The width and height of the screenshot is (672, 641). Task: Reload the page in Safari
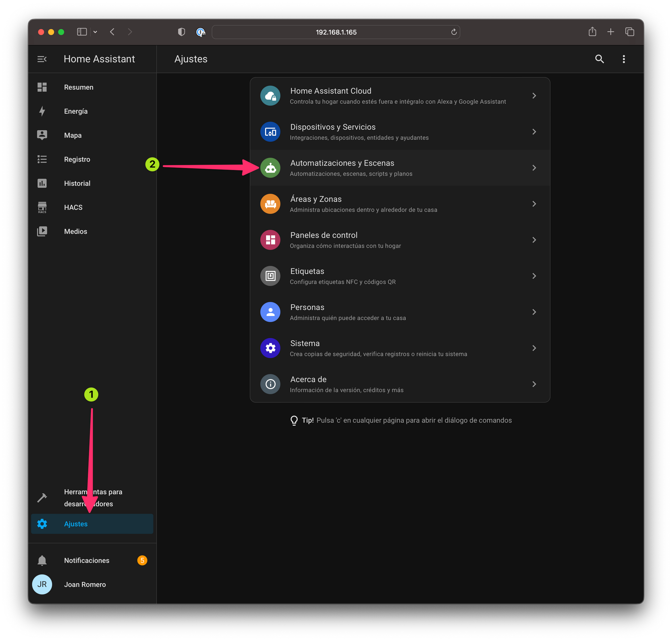pyautogui.click(x=454, y=32)
